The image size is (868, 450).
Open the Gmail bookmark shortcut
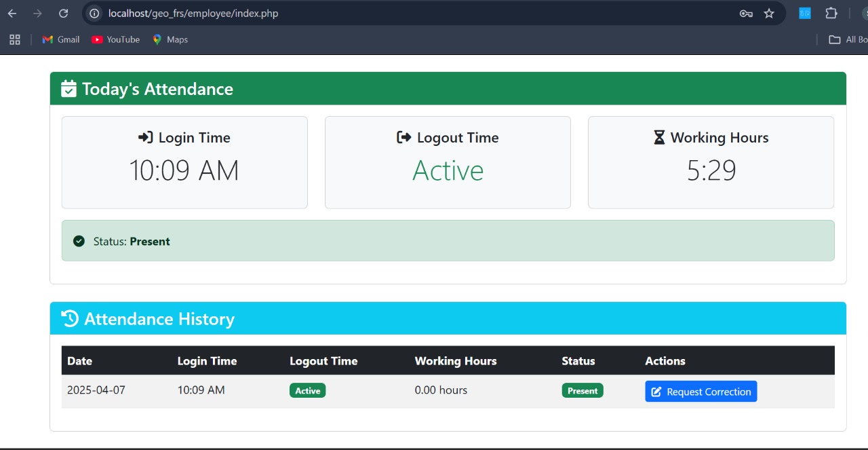click(x=60, y=39)
